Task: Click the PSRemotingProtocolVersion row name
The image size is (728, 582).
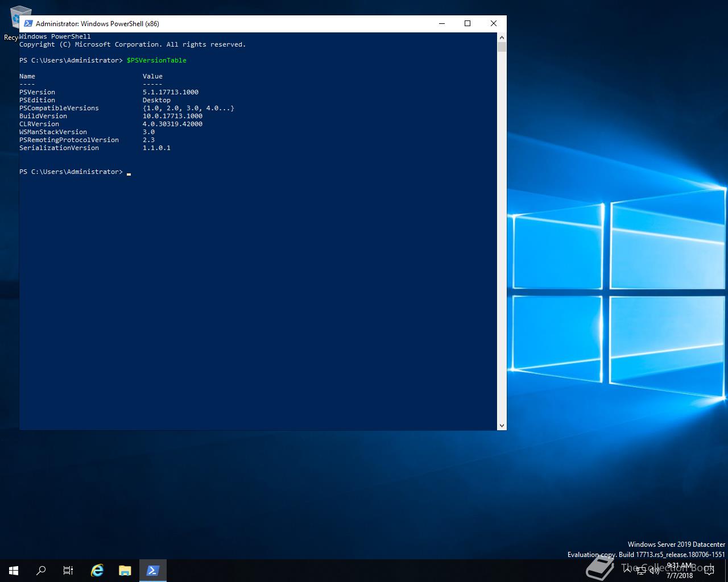Action: [x=69, y=140]
